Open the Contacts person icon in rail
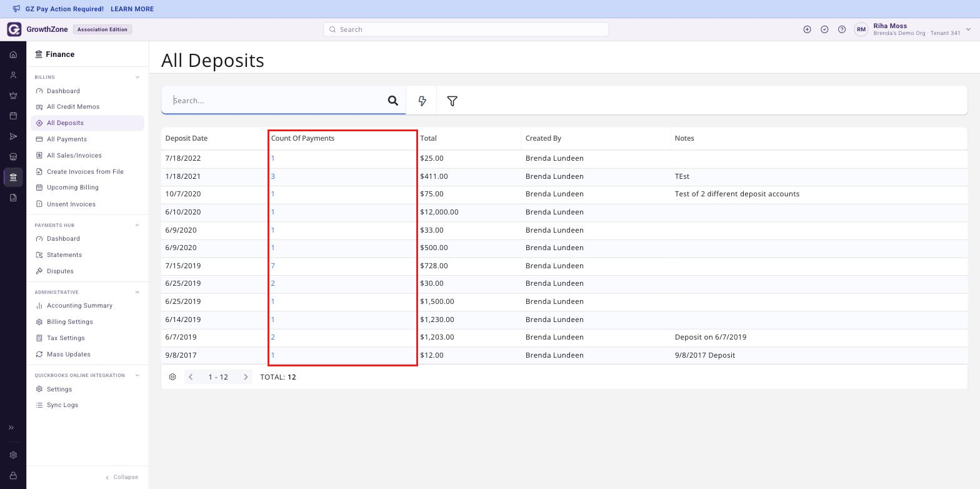The width and height of the screenshot is (980, 489). pos(13,75)
